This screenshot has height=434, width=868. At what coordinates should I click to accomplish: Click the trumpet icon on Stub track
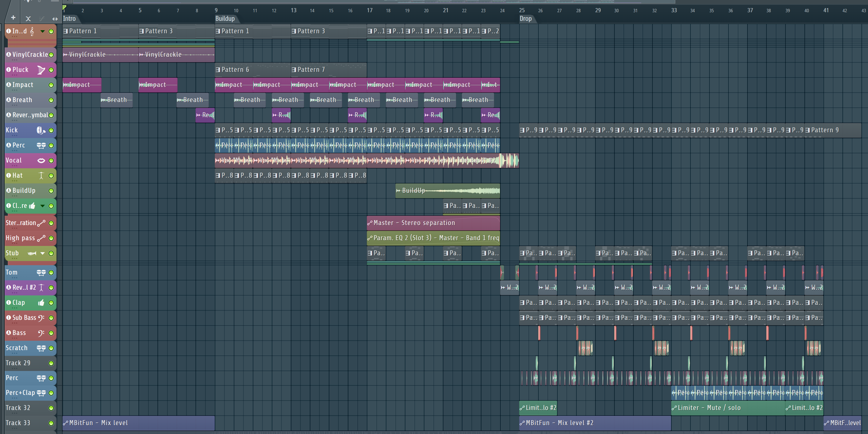coord(32,253)
